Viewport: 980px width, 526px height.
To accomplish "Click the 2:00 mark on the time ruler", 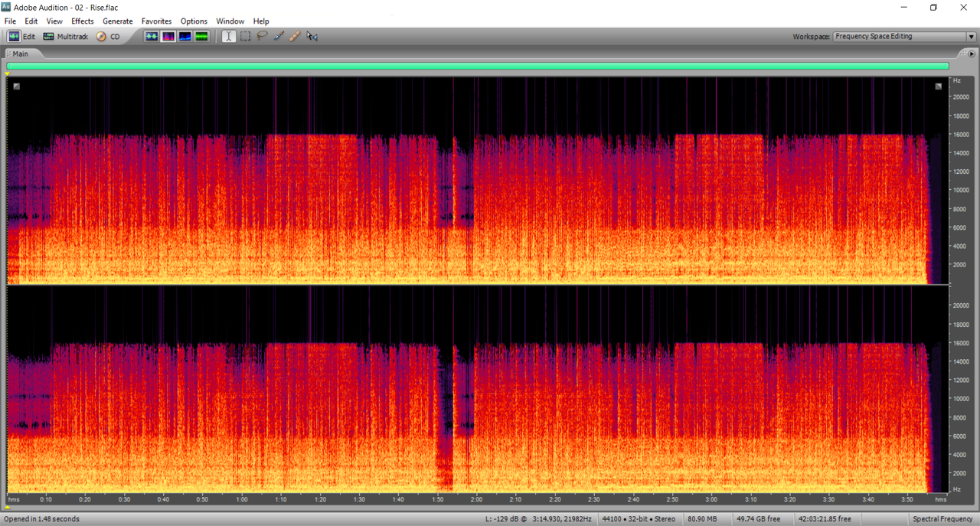I will [x=476, y=499].
